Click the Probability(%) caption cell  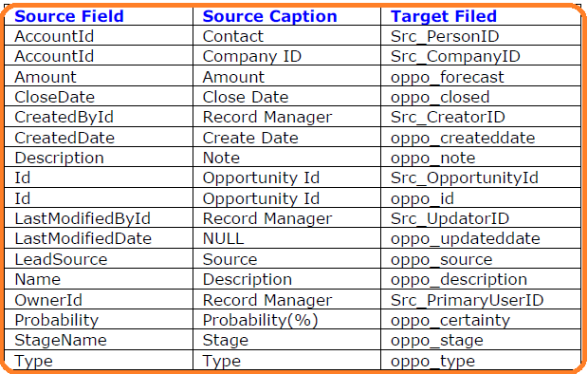pos(286,320)
